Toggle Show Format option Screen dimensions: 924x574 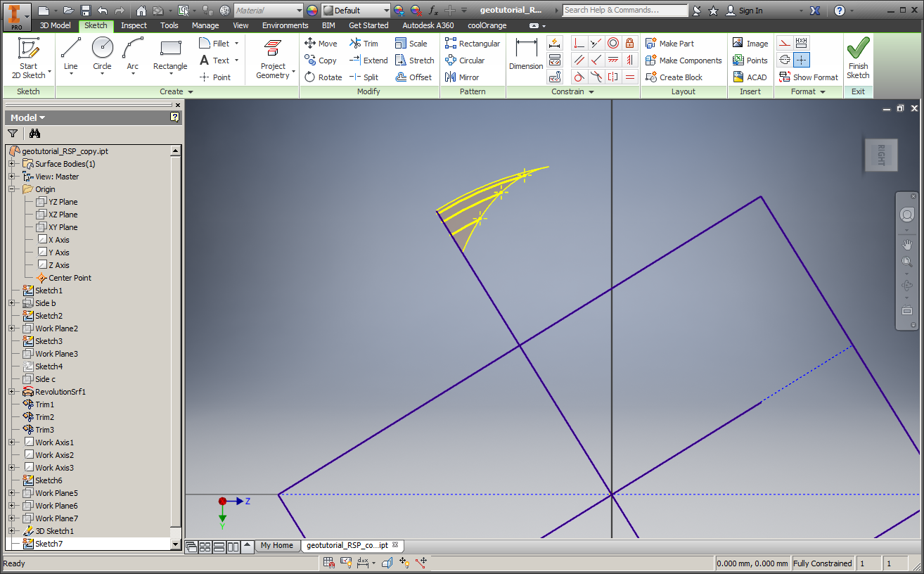809,77
